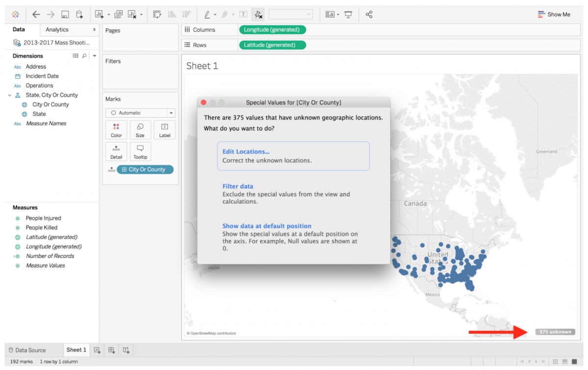This screenshot has height=370, width=588.
Task: Click the Tooltip icon in the Marks card
Action: (140, 151)
